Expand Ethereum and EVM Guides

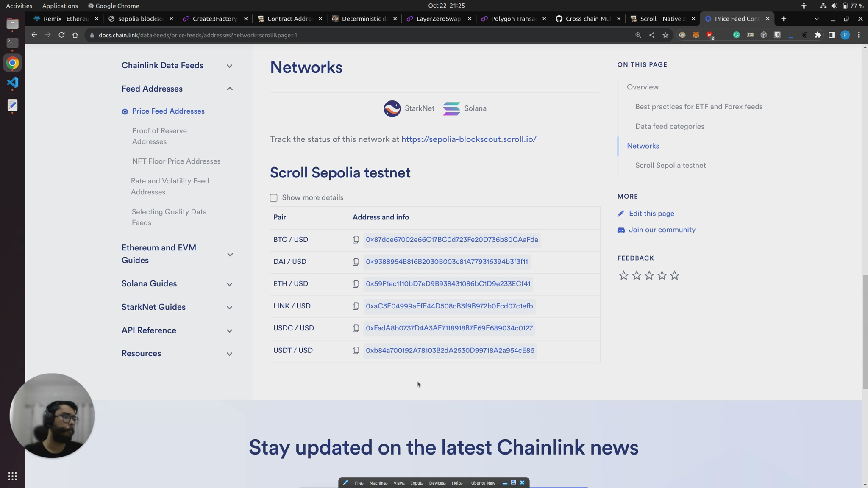230,255
